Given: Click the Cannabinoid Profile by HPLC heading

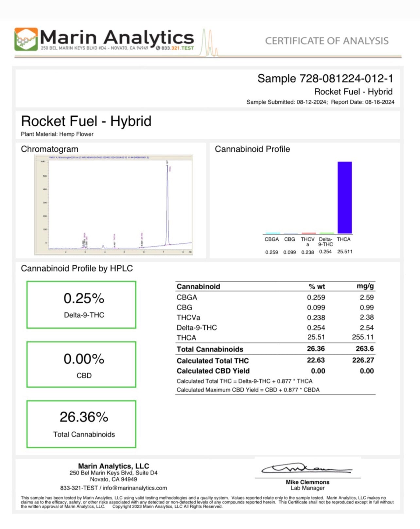Looking at the screenshot, I should click(77, 269).
